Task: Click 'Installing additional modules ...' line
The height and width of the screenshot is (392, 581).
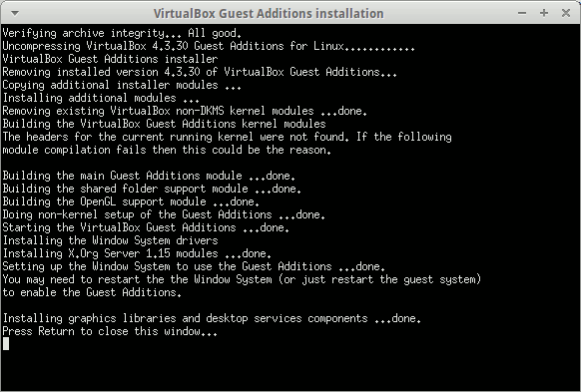Action: pyautogui.click(x=101, y=98)
